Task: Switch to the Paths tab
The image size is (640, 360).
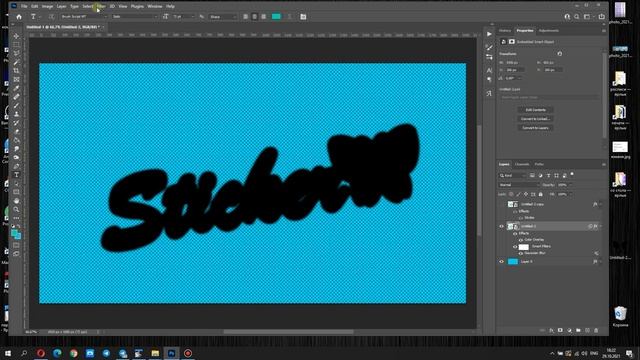Action: tap(539, 164)
